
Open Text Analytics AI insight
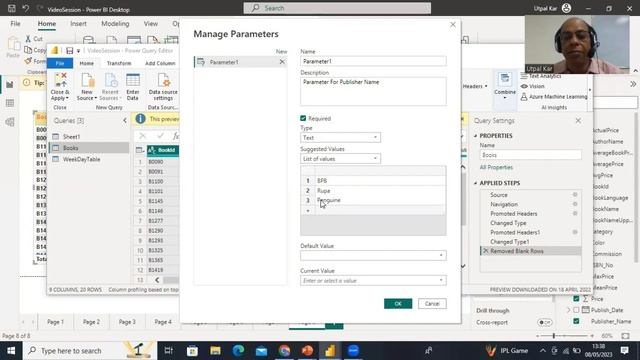click(x=541, y=76)
